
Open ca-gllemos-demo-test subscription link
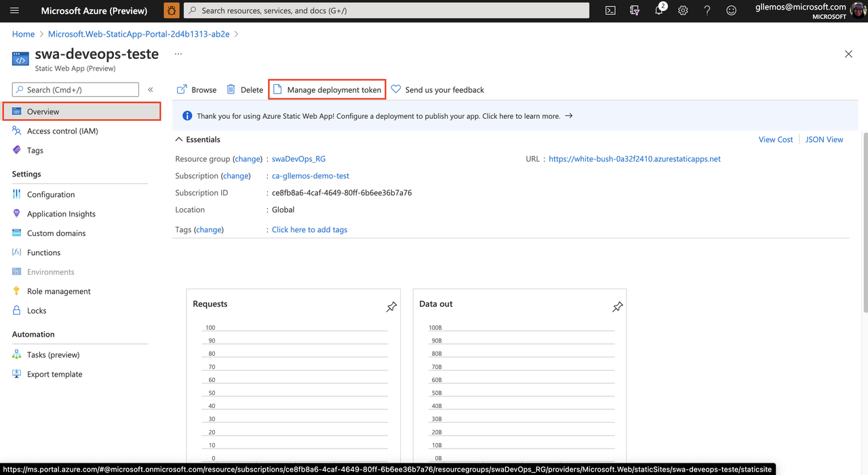tap(311, 176)
